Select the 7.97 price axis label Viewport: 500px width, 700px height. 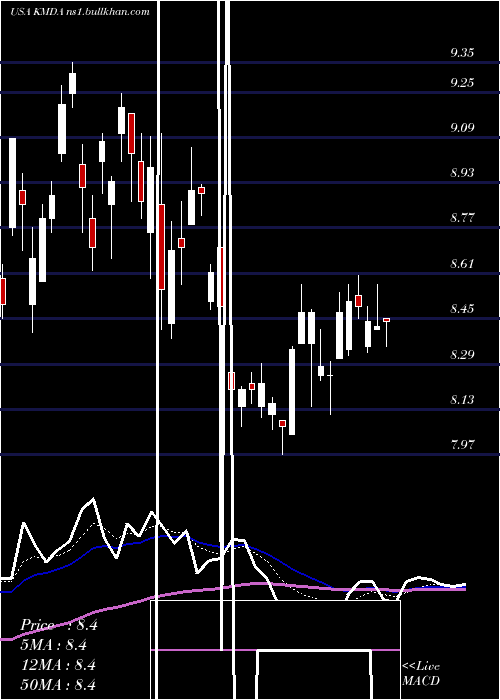click(x=462, y=445)
